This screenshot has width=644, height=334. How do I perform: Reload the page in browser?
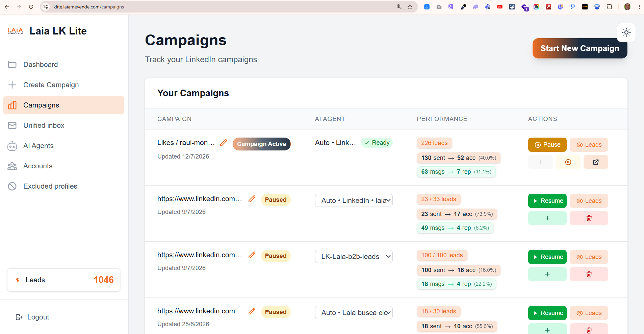(x=31, y=7)
